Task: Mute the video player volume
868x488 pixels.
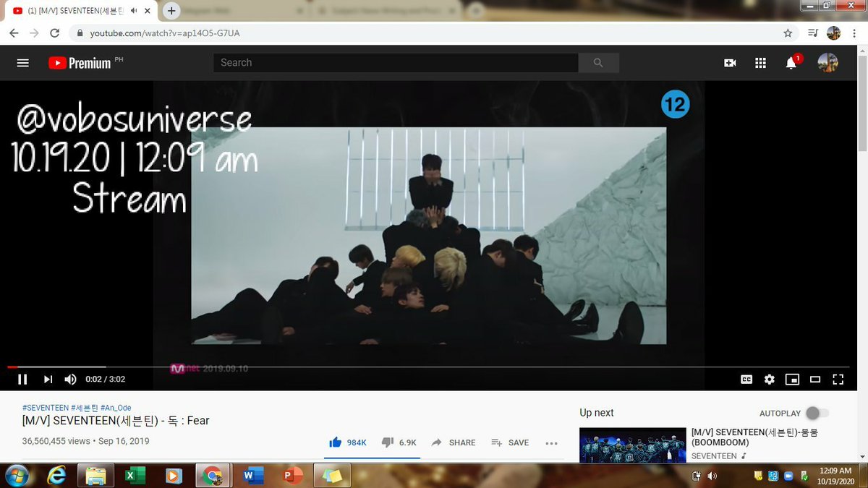Action: [x=70, y=379]
